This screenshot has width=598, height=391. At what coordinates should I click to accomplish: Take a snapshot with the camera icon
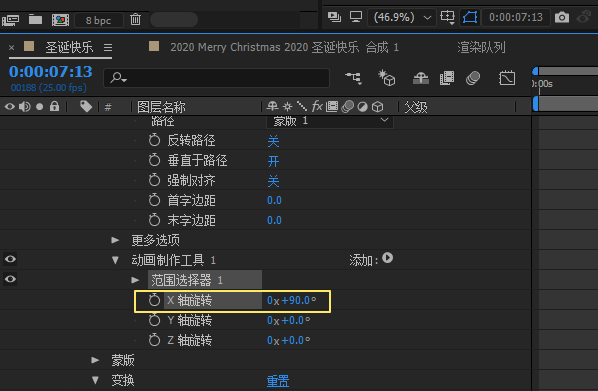click(562, 17)
